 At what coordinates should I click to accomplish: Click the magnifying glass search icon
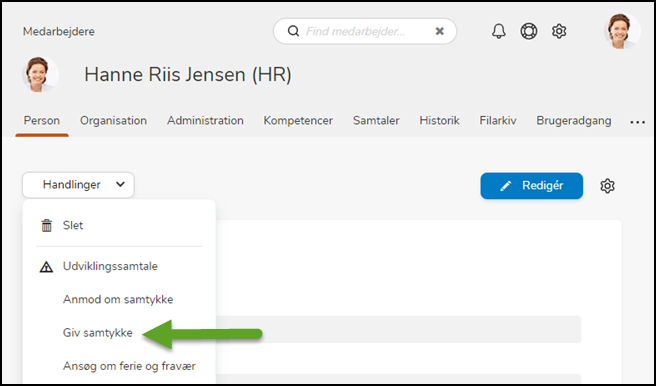293,31
